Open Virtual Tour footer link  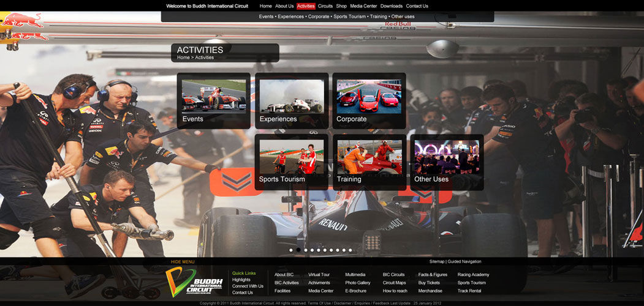[x=319, y=275]
